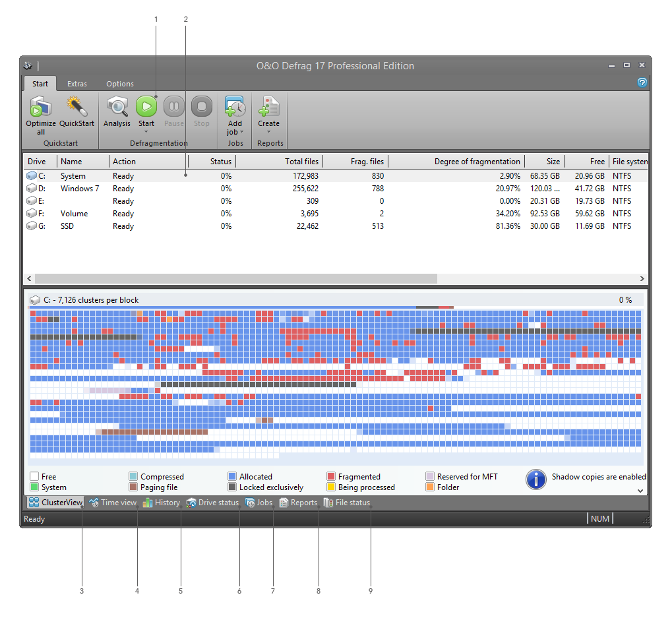Open the Reports bottom tab
Image resolution: width=672 pixels, height=618 pixels.
(298, 503)
